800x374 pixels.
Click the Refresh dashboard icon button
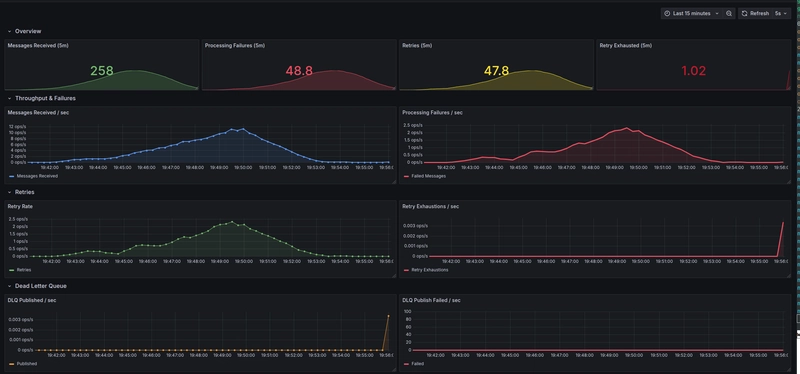[756, 14]
